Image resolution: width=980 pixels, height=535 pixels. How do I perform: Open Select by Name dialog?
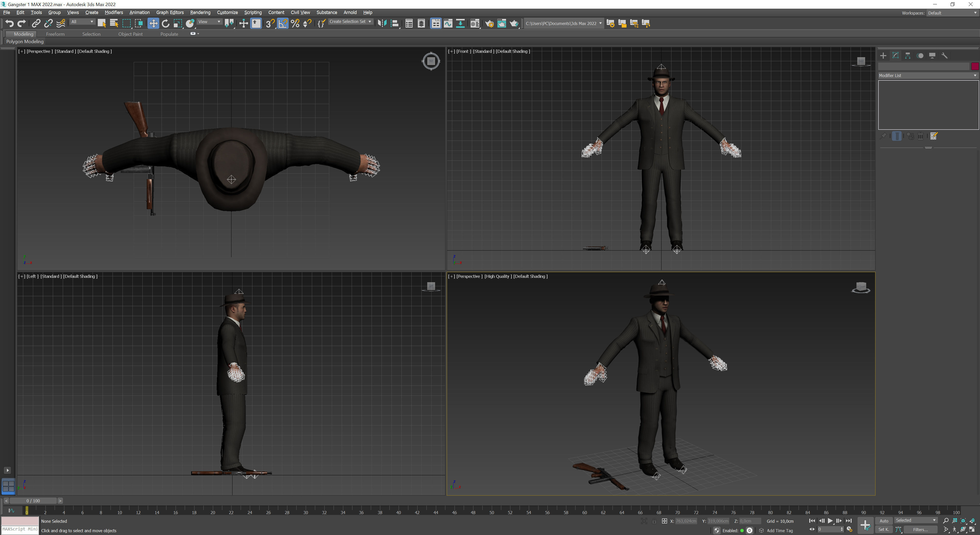point(114,23)
